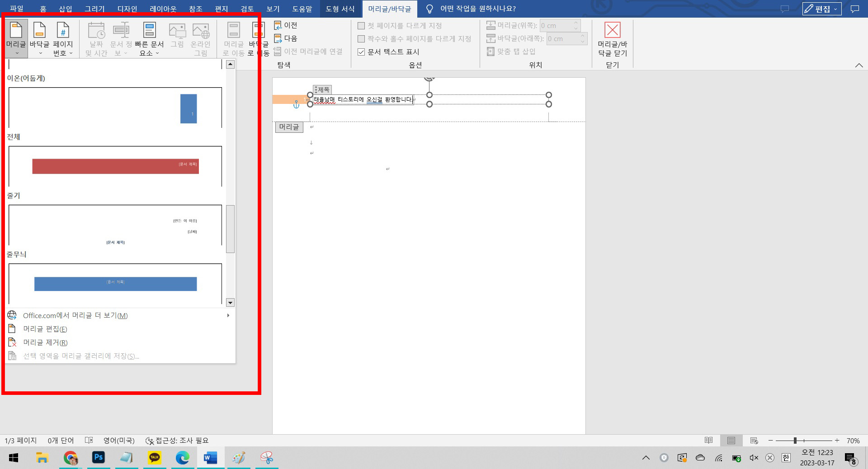This screenshot has width=868, height=469.
Task: Open the 파일 file tab
Action: coord(17,9)
